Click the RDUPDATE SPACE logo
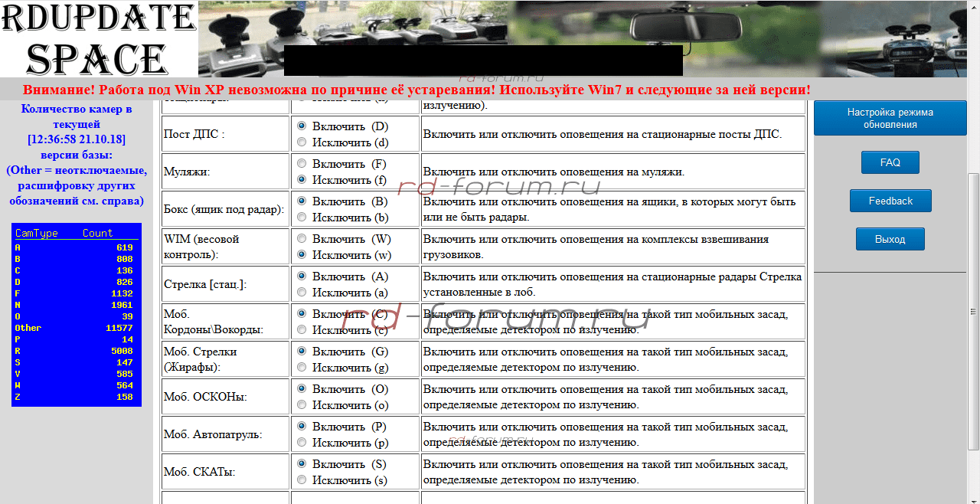Image resolution: width=980 pixels, height=504 pixels. click(x=99, y=38)
